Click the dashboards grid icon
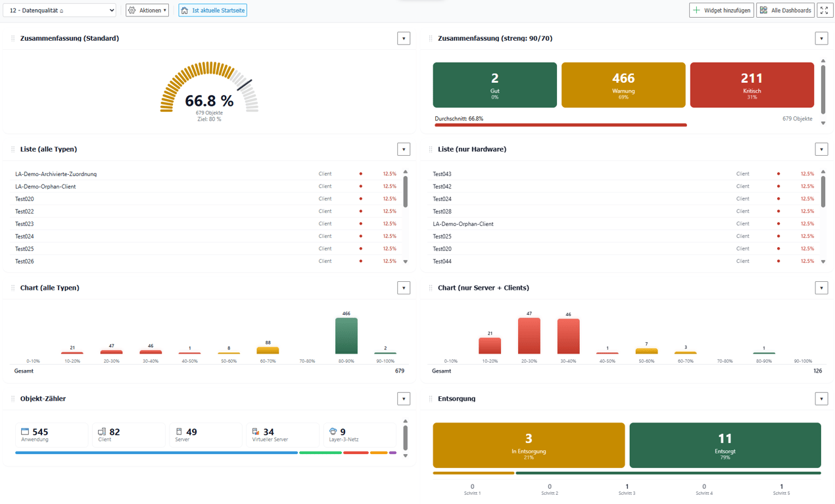Viewport: 835px width, 504px height. pos(763,11)
